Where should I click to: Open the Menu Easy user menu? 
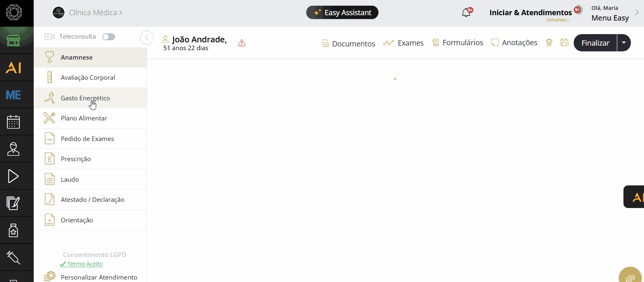click(610, 18)
